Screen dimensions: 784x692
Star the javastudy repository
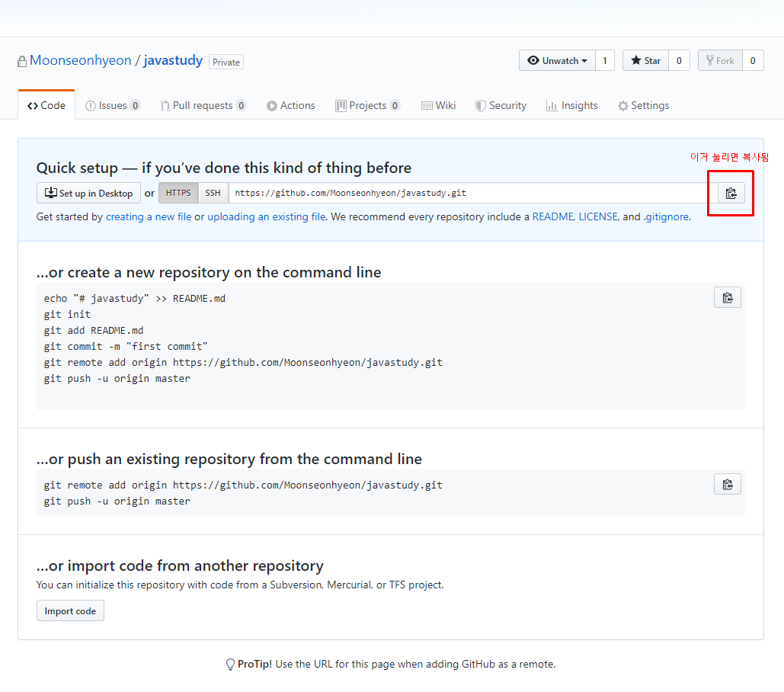645,60
